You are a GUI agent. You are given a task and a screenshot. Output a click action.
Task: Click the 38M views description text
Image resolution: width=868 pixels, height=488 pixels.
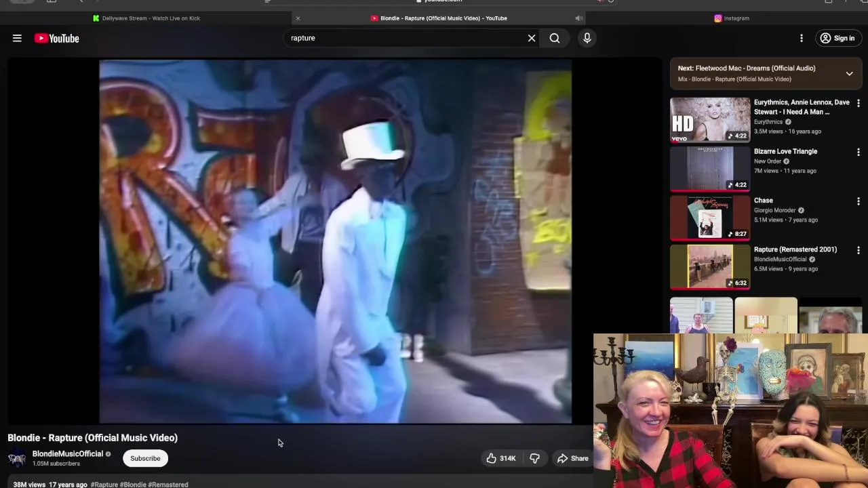[30, 485]
